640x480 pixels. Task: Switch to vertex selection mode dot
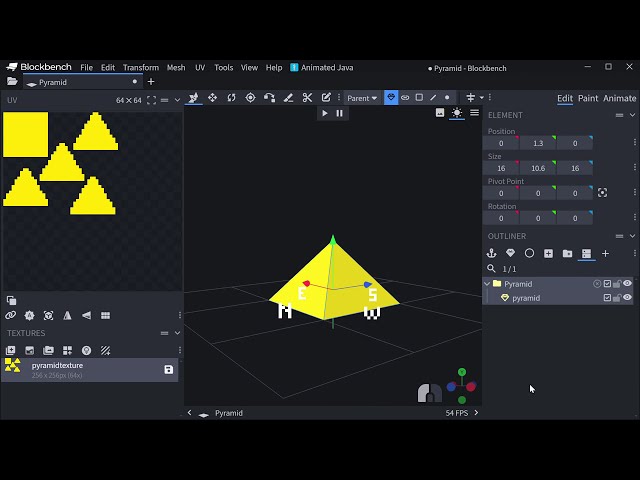447,98
